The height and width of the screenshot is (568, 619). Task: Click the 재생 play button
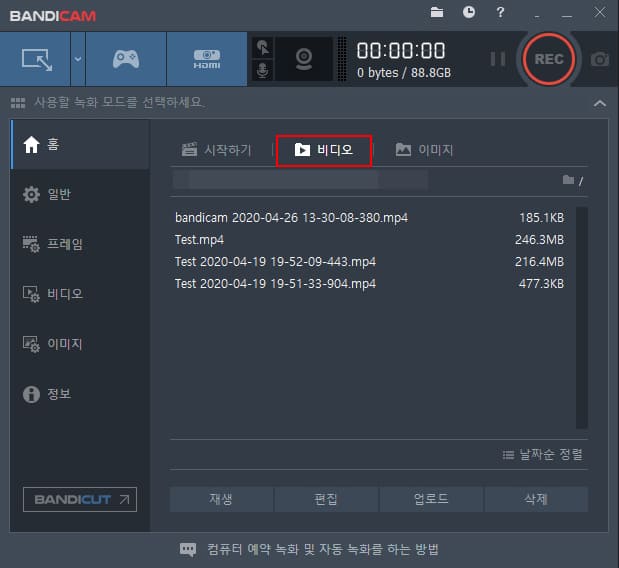click(221, 499)
